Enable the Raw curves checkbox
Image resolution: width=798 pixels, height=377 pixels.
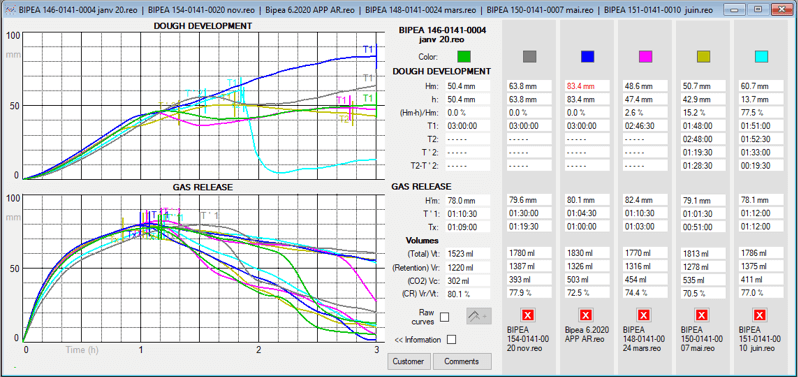tap(444, 317)
